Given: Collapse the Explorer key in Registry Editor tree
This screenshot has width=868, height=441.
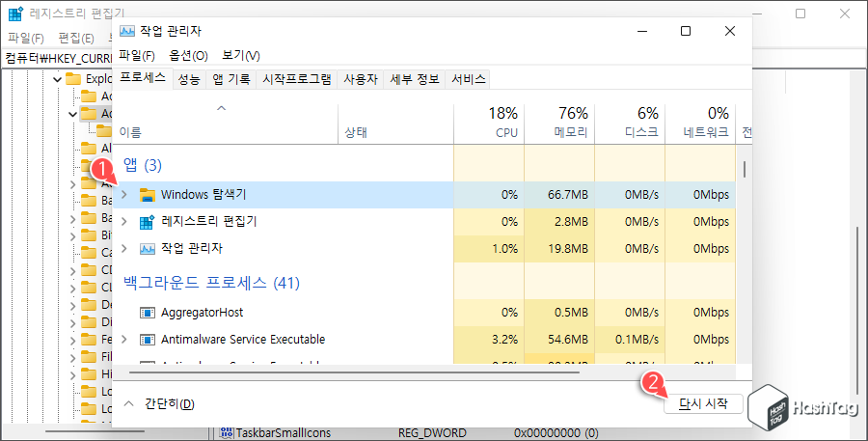Looking at the screenshot, I should pyautogui.click(x=57, y=79).
